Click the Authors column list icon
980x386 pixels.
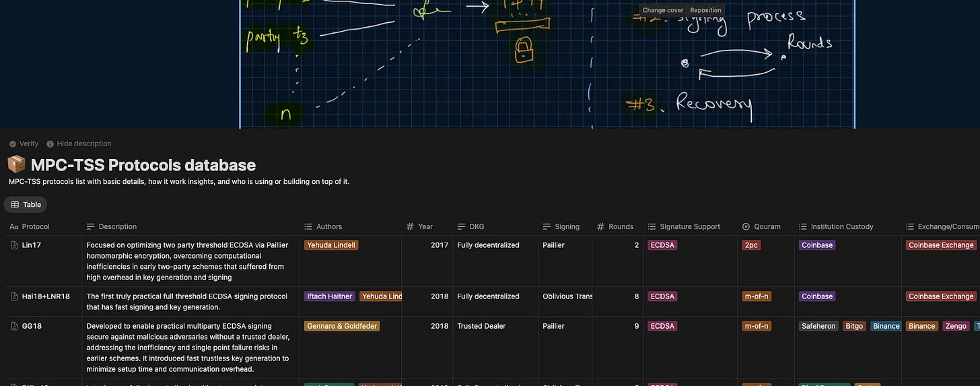308,227
